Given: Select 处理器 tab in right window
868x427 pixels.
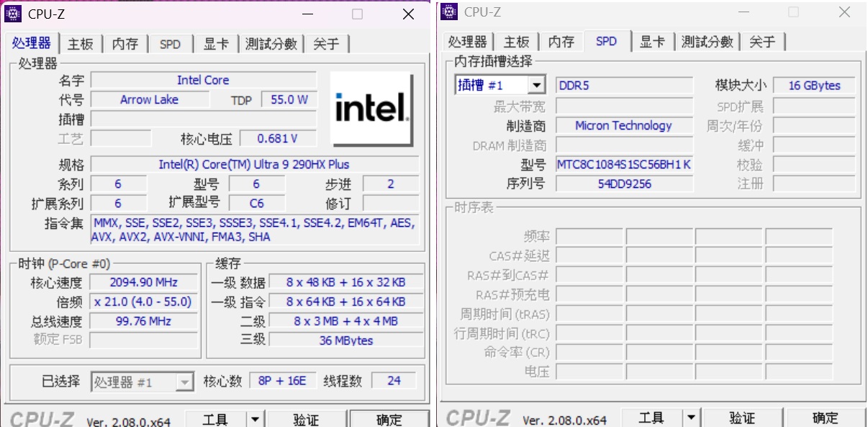Looking at the screenshot, I should click(467, 42).
